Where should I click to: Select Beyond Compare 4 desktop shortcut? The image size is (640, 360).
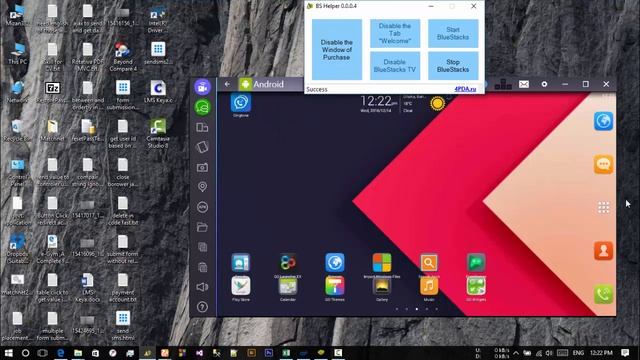point(123,57)
